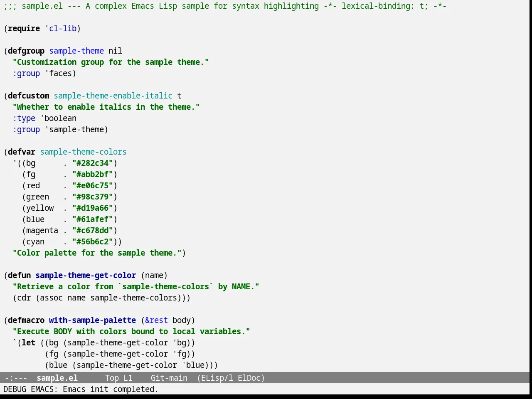Click the :type keyword
Image resolution: width=532 pixels, height=399 pixels.
pos(24,118)
